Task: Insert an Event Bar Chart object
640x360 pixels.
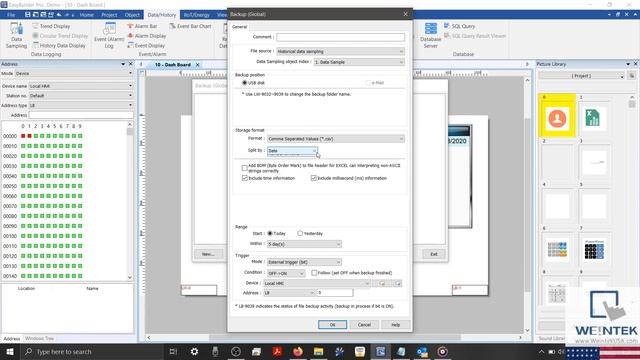Action: (x=190, y=26)
